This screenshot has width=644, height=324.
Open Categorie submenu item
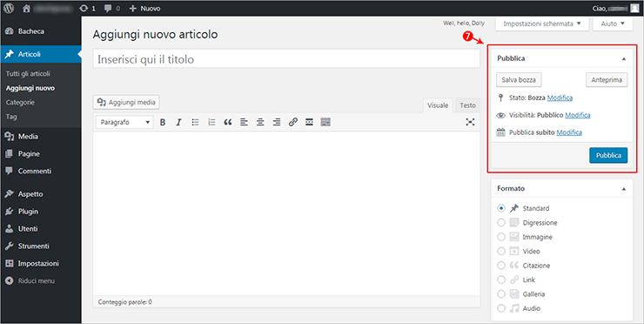(x=20, y=103)
